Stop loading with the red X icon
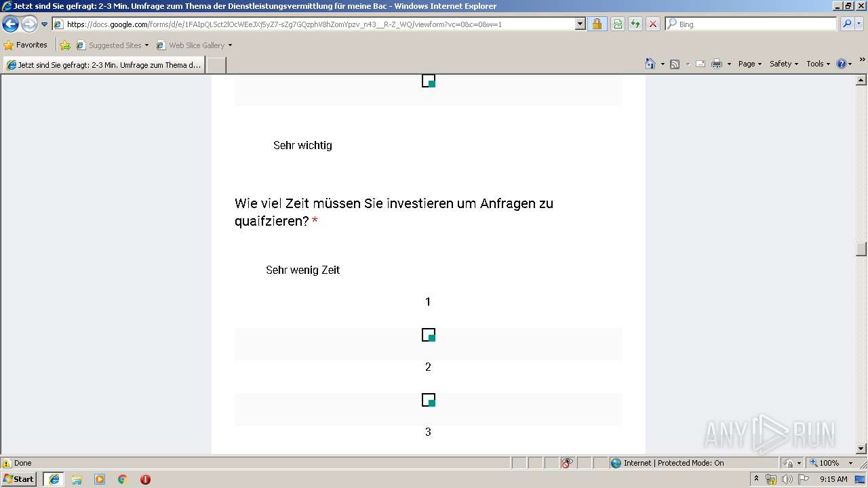 (653, 24)
